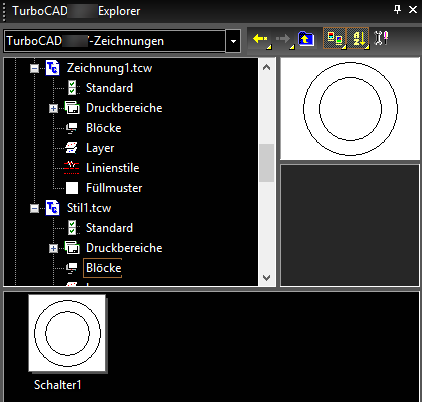Click Druckbereiche icon under Stil1.tcw
The image size is (422, 402).
coord(72,248)
